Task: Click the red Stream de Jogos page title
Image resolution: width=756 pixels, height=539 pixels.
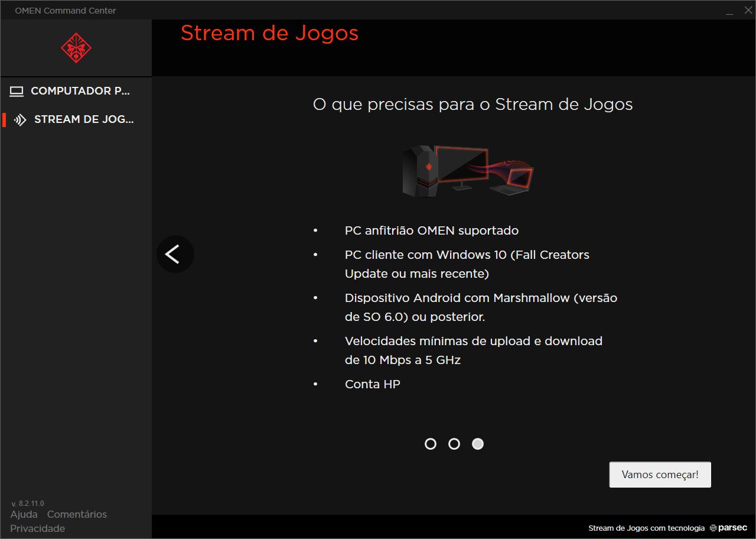Action: (x=269, y=33)
